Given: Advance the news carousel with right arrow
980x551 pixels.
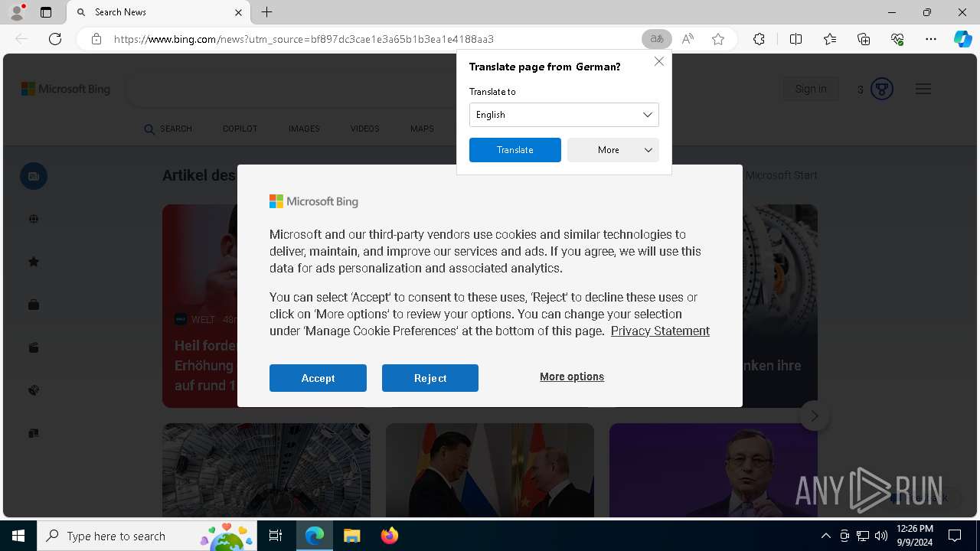Looking at the screenshot, I should (x=814, y=416).
